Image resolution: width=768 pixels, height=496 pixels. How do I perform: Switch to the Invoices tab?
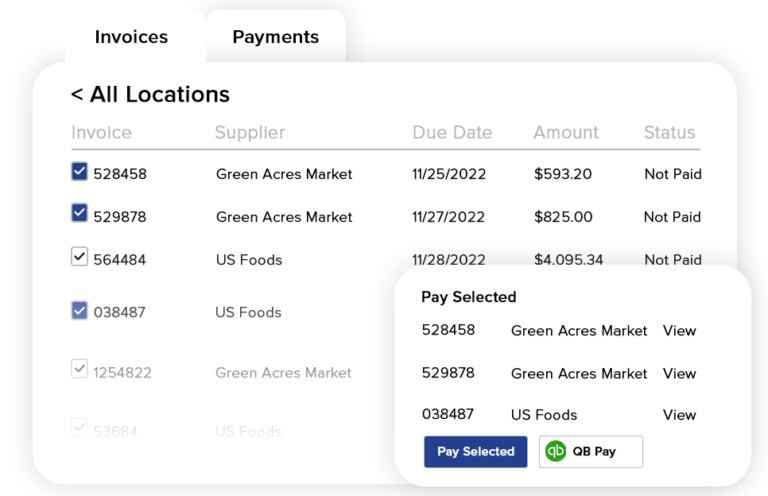[131, 37]
